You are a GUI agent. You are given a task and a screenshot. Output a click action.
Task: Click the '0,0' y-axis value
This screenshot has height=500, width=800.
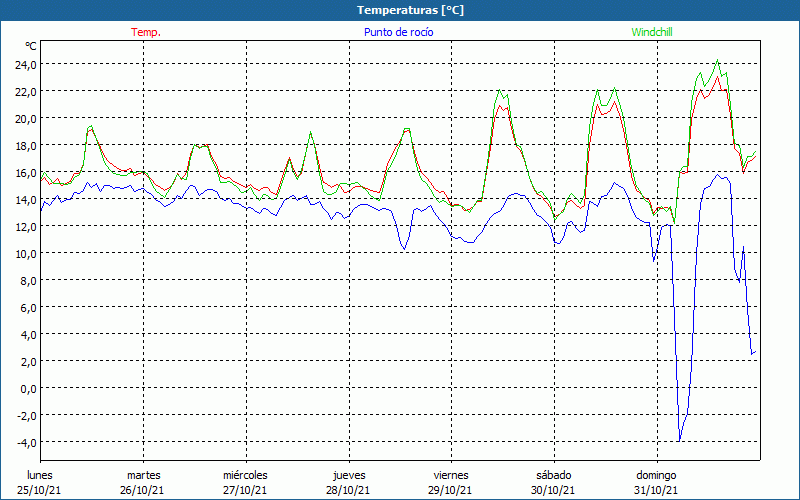click(28, 388)
